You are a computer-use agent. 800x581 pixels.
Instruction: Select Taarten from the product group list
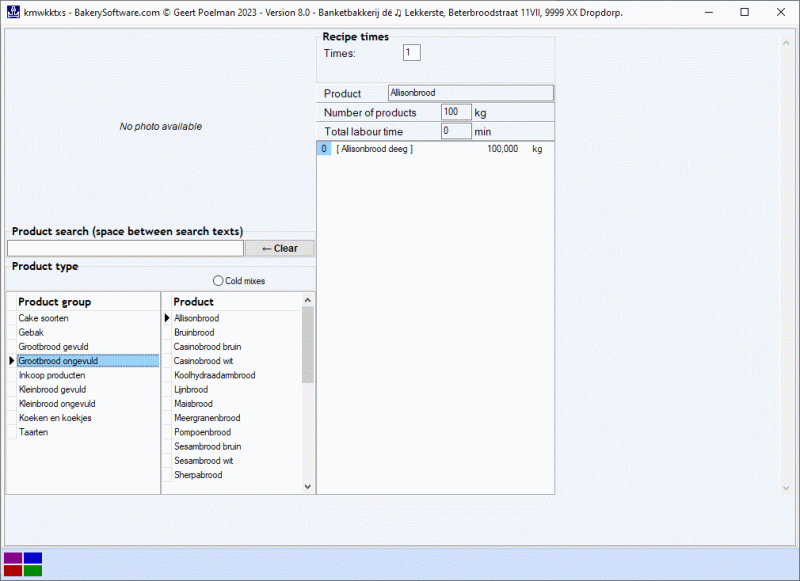point(35,431)
